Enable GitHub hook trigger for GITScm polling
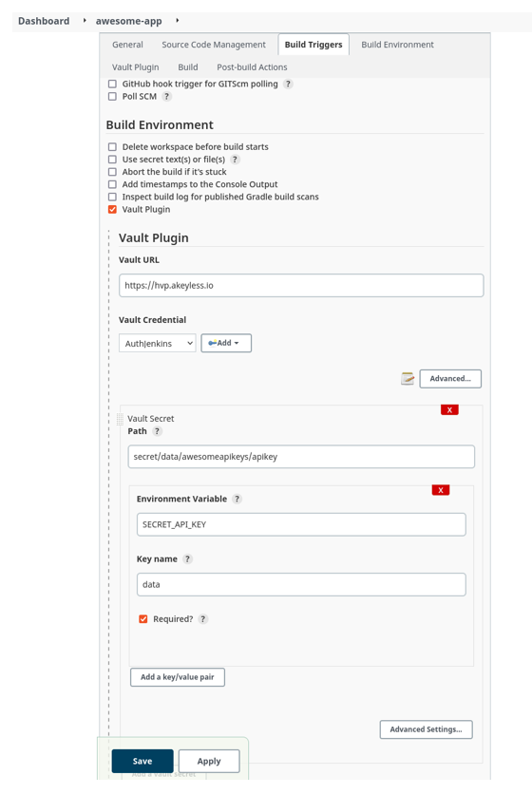Screen dimensions: 532x794 click(x=112, y=85)
